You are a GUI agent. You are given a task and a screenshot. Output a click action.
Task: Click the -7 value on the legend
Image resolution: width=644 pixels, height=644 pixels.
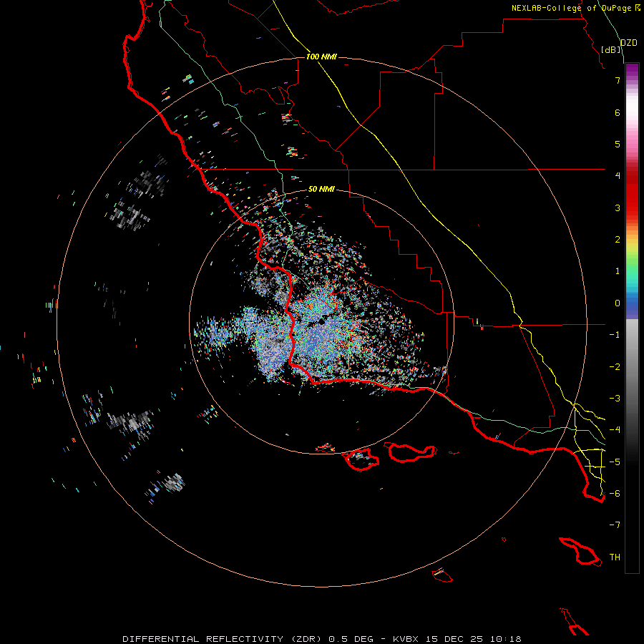coord(615,525)
